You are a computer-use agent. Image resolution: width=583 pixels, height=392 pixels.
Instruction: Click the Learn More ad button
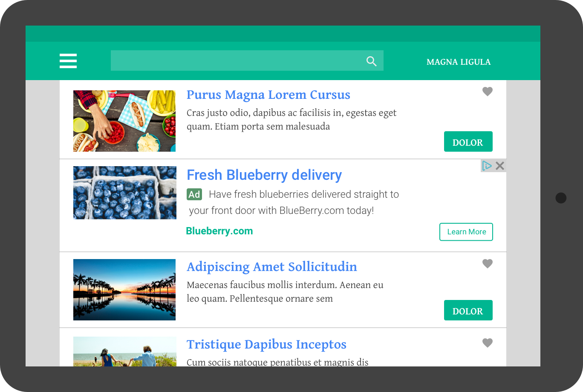(466, 232)
